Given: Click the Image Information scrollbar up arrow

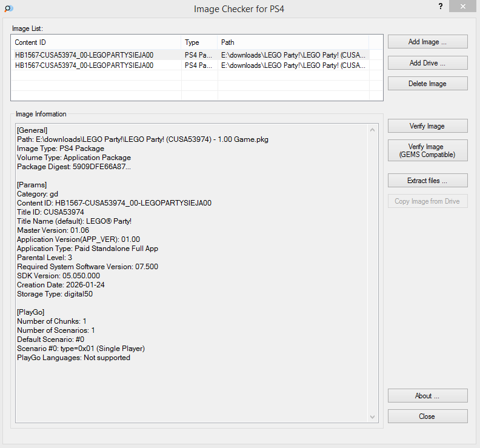Looking at the screenshot, I should (373, 130).
